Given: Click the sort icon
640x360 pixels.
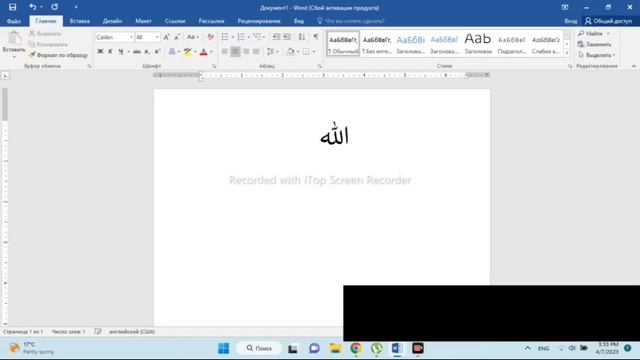Looking at the screenshot, I should tap(302, 37).
